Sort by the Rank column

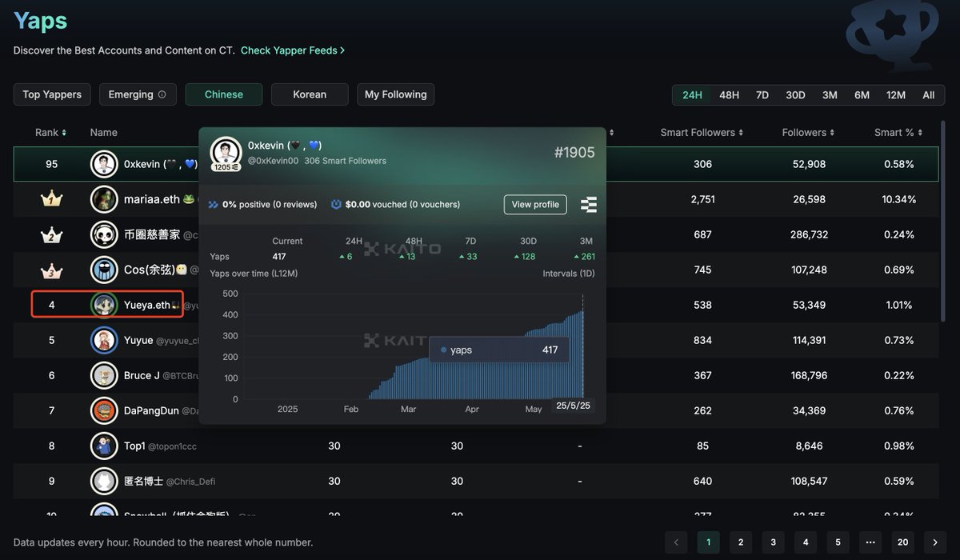coord(51,132)
